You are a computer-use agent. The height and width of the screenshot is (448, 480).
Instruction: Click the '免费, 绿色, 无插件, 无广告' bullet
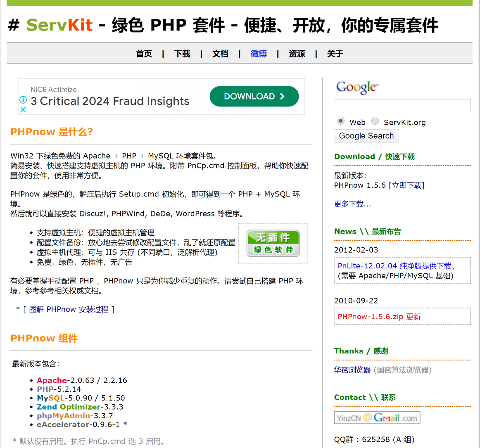coord(85,262)
